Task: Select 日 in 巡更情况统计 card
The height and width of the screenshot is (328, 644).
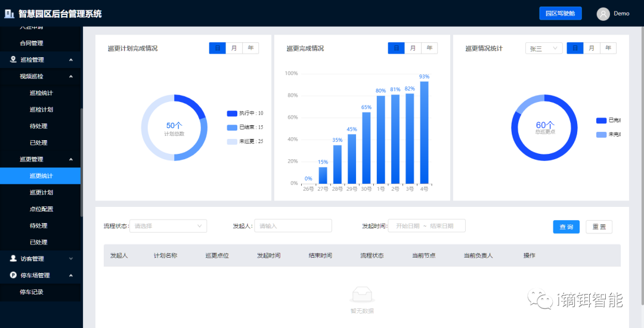Action: (575, 48)
